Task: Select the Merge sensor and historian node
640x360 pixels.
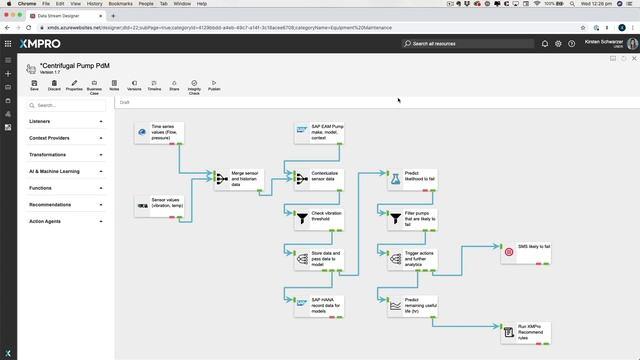Action: coord(239,179)
